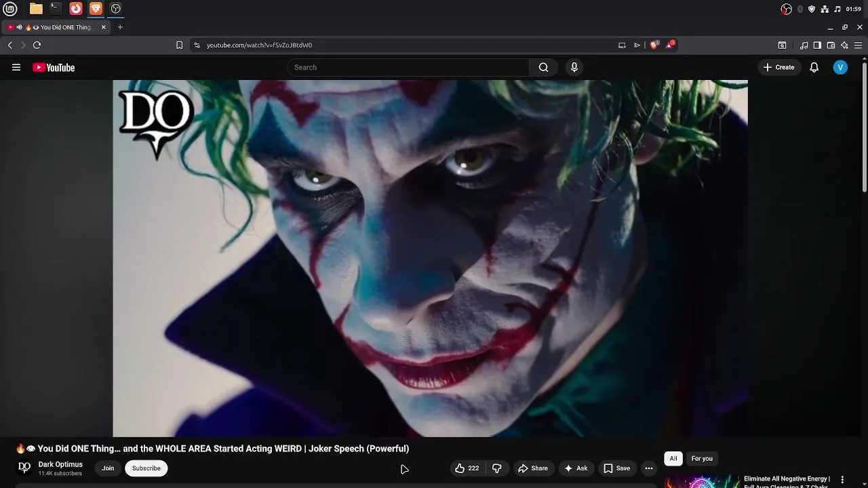The image size is (868, 488).
Task: Open YouTube notifications bell
Action: point(814,67)
